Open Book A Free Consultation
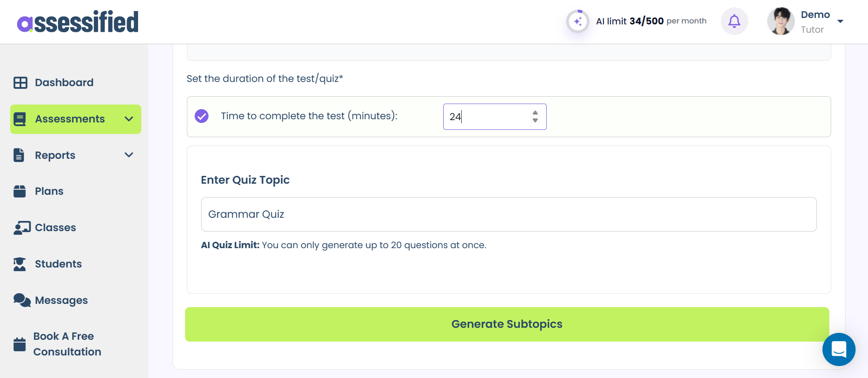868x378 pixels. coord(67,344)
